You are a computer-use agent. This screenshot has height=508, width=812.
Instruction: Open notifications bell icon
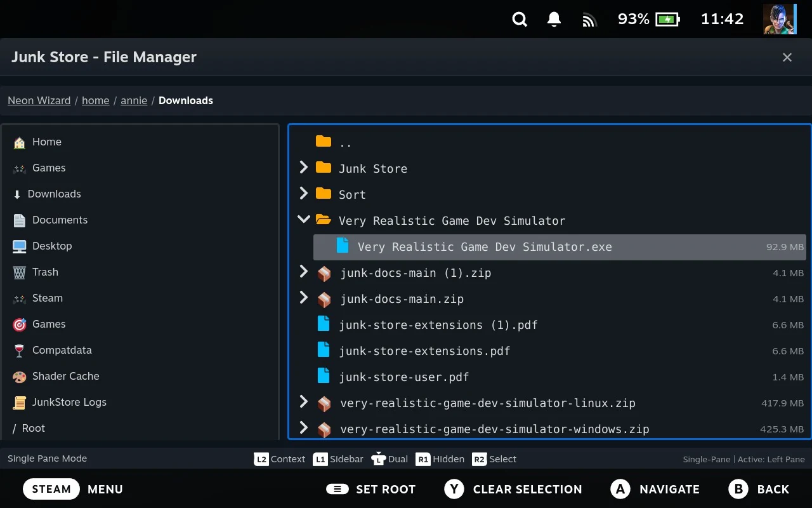[554, 20]
